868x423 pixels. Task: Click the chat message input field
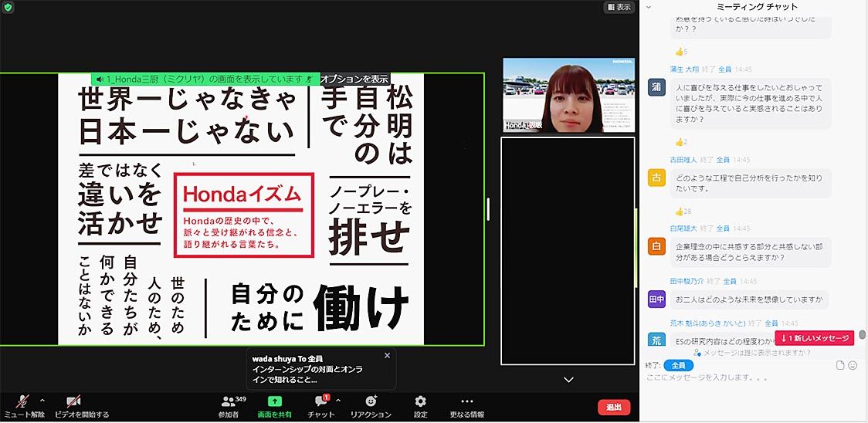(x=741, y=377)
